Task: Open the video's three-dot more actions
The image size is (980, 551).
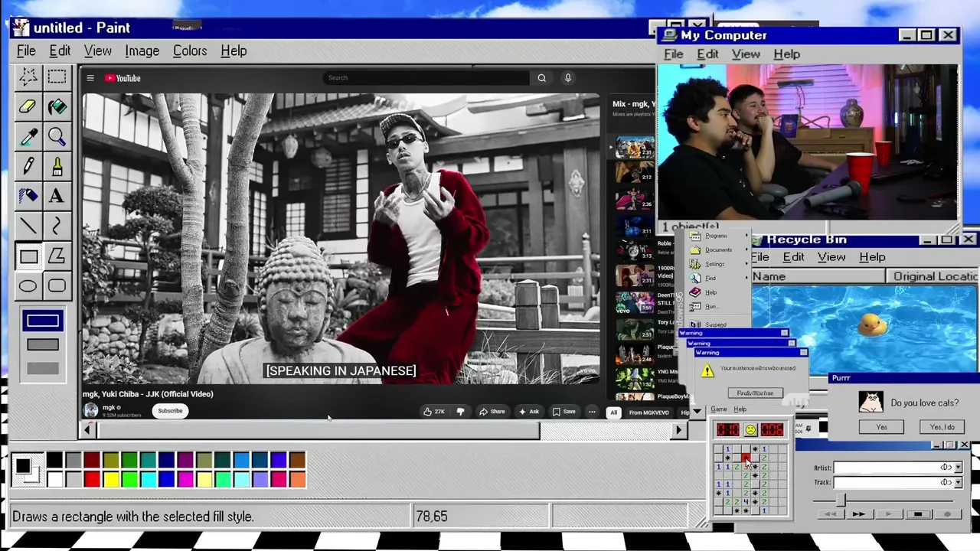Action: tap(592, 412)
